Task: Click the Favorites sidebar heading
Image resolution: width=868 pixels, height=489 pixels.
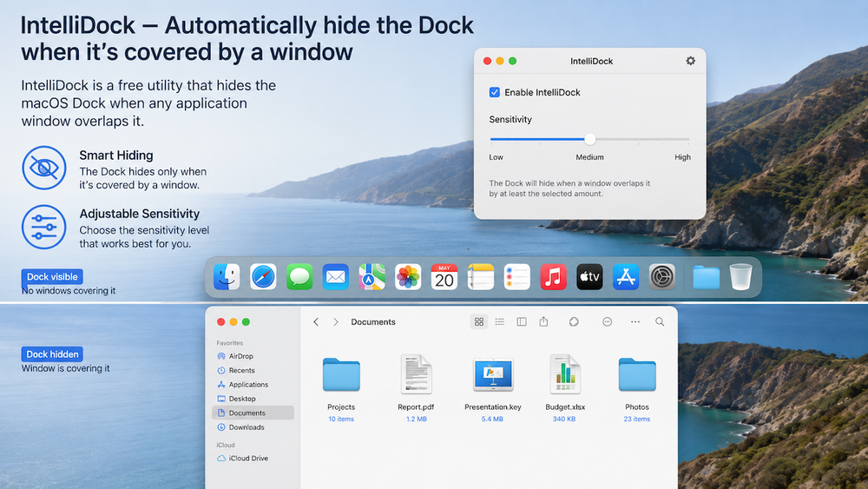Action: pos(230,343)
